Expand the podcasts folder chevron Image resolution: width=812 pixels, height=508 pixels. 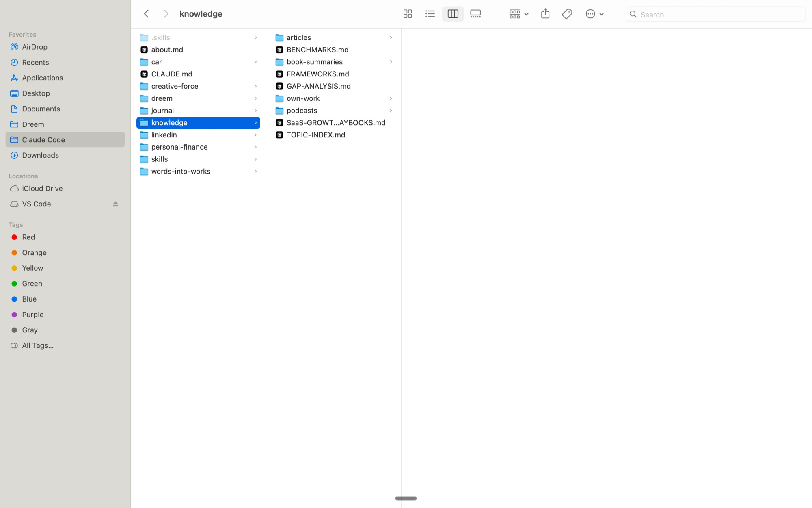tap(391, 111)
